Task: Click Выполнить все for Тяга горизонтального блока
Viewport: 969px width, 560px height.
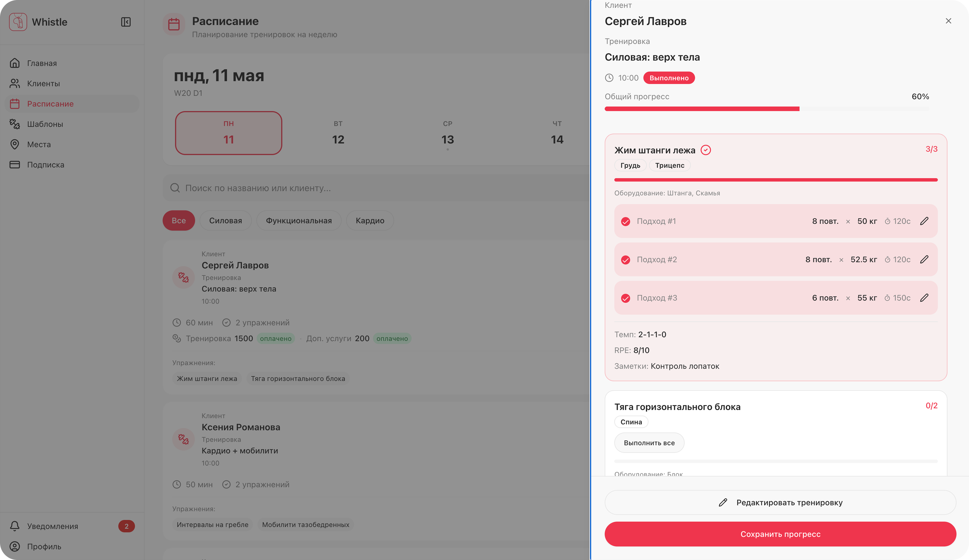Action: point(649,443)
